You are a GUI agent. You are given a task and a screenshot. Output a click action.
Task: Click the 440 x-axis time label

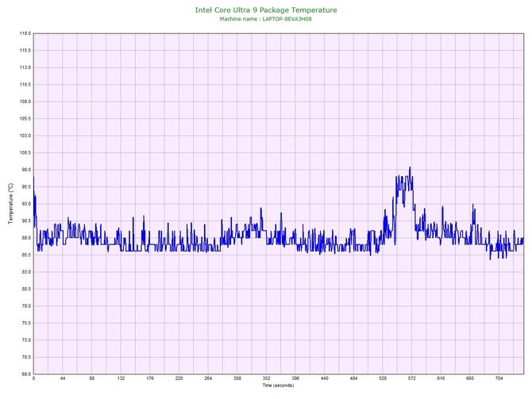pyautogui.click(x=325, y=378)
